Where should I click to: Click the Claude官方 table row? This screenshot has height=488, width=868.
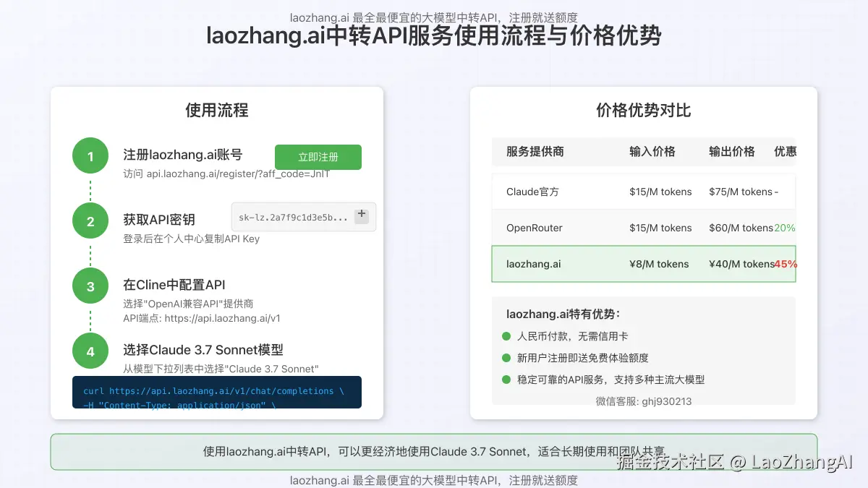pos(643,192)
